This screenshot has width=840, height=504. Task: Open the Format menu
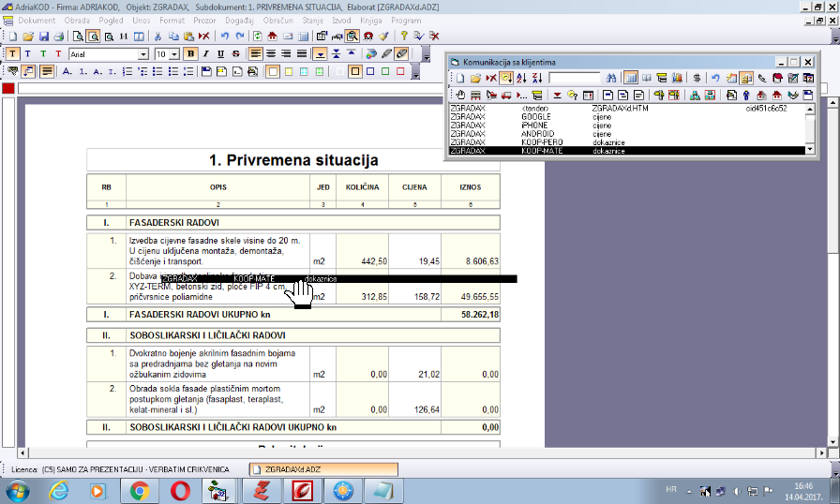coord(172,21)
